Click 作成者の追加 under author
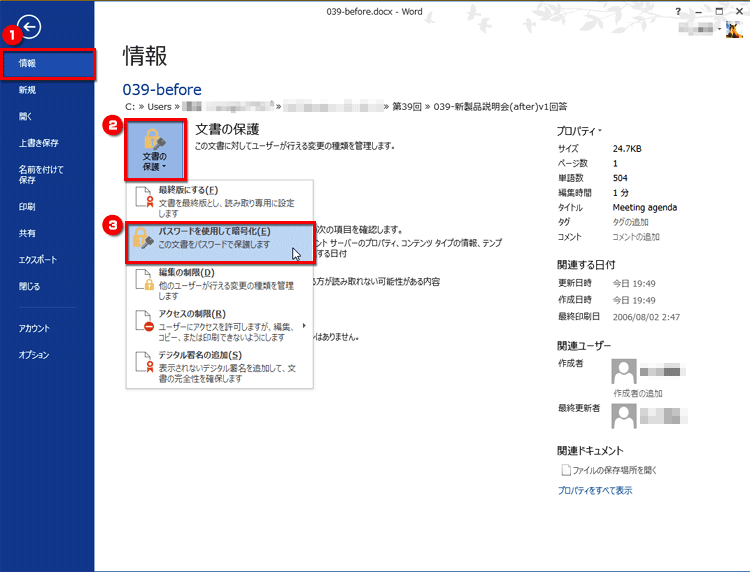 (638, 393)
